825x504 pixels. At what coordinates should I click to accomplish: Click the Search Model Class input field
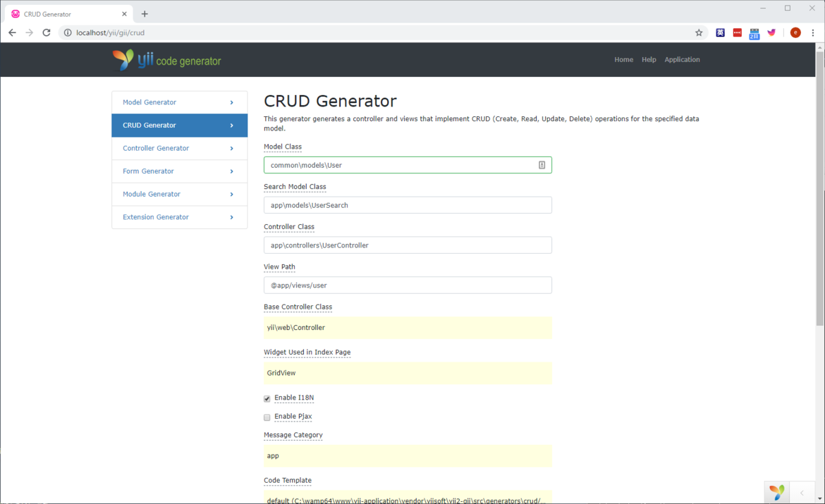point(408,205)
